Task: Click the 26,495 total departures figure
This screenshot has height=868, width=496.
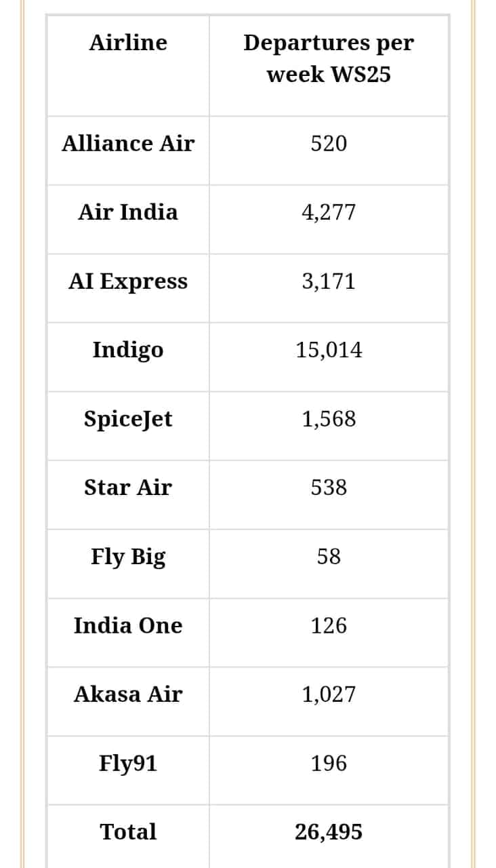Action: [x=329, y=832]
